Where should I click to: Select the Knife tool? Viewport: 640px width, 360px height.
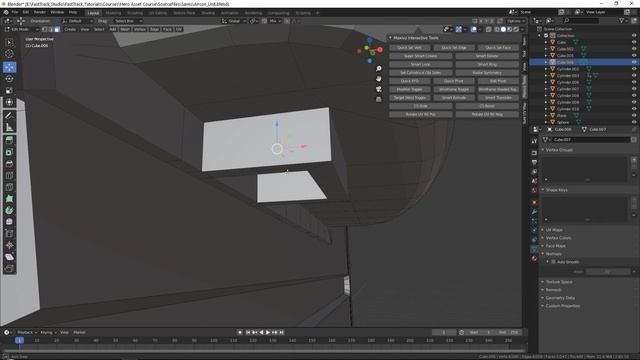pos(9,187)
